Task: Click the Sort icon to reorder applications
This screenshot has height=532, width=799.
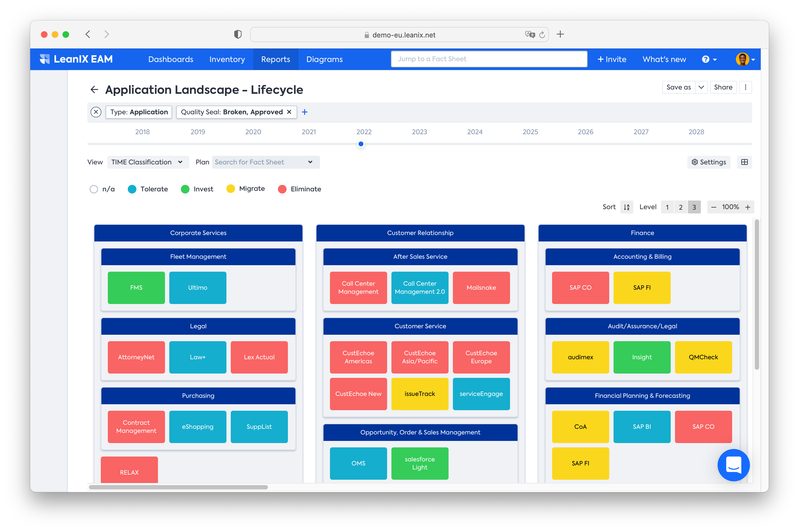Action: point(626,207)
